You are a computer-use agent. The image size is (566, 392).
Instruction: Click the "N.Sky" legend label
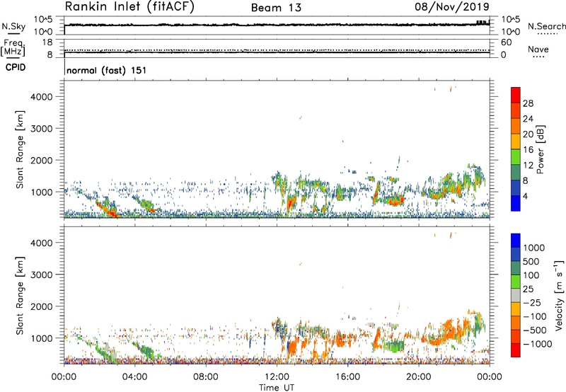pos(13,26)
